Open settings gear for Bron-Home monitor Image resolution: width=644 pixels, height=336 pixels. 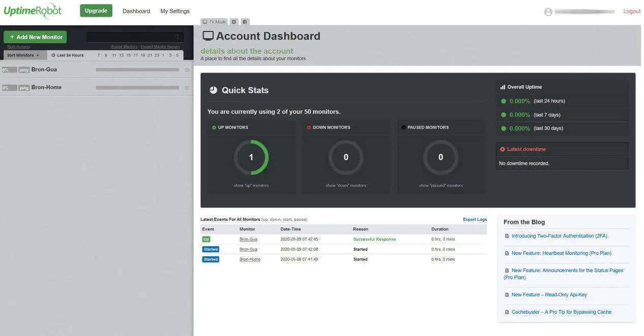(187, 88)
